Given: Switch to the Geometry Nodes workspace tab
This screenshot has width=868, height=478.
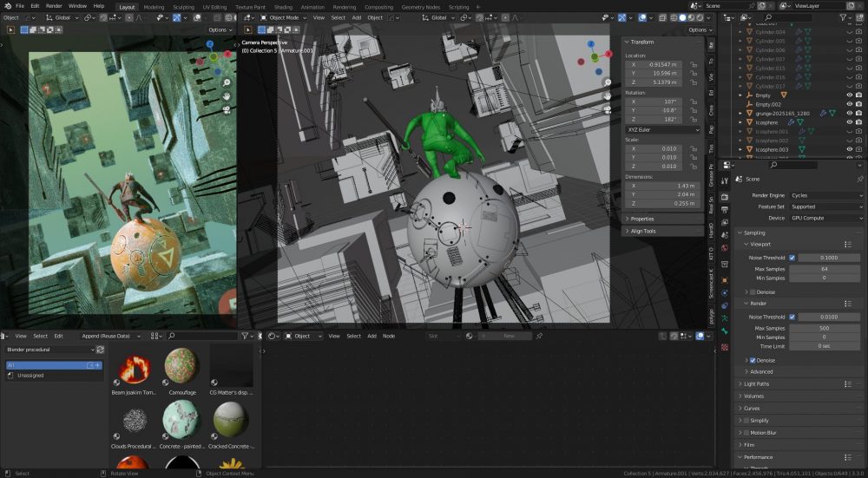Looking at the screenshot, I should tap(421, 7).
